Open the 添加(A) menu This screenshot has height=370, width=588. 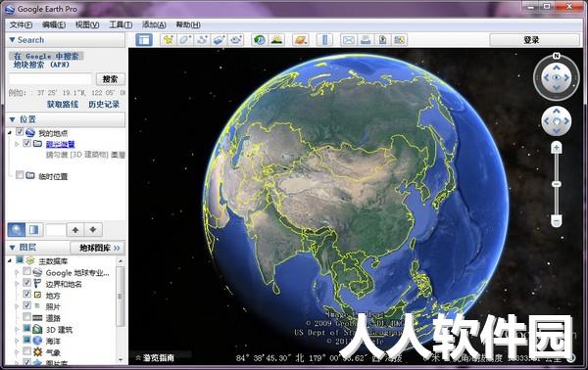click(x=154, y=25)
